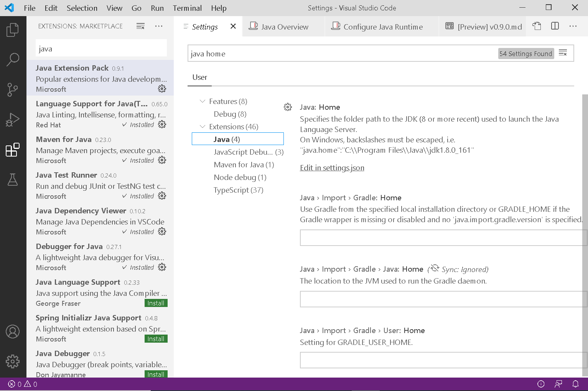Click the Gradle User: Home input field

point(443,360)
